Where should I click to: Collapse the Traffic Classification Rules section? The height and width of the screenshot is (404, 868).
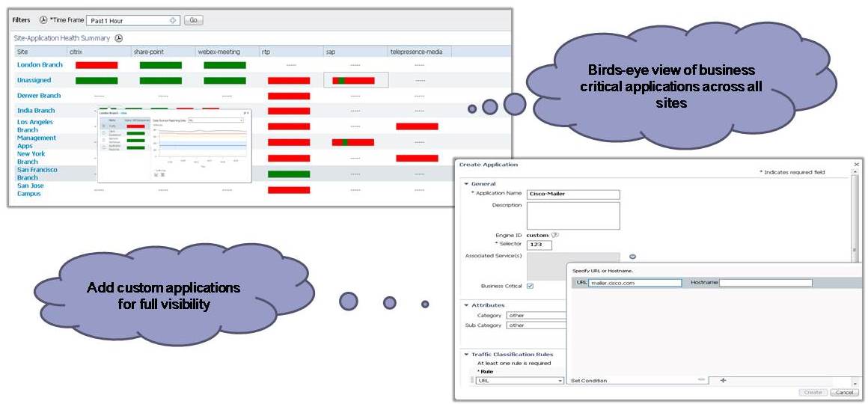point(467,354)
